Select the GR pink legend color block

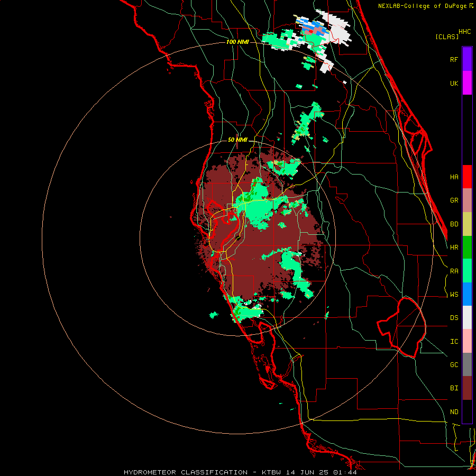(x=467, y=200)
